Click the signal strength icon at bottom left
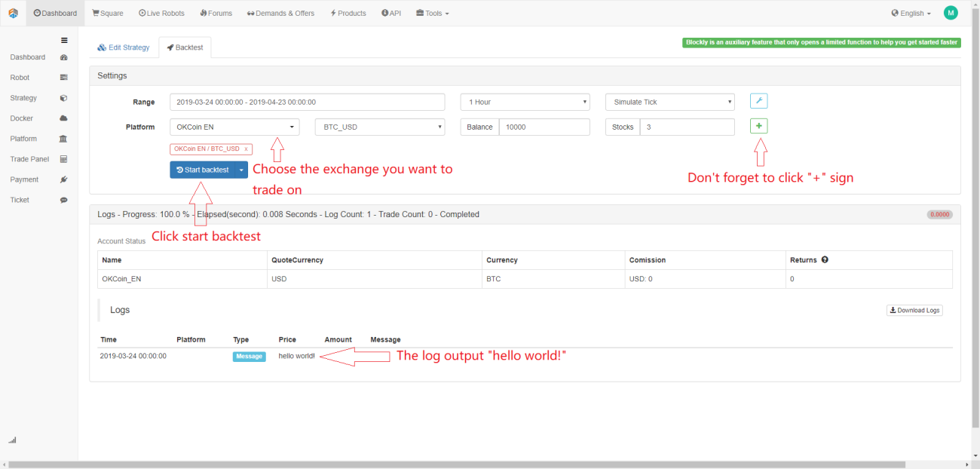Viewport: 980px width, 469px height. point(12,440)
